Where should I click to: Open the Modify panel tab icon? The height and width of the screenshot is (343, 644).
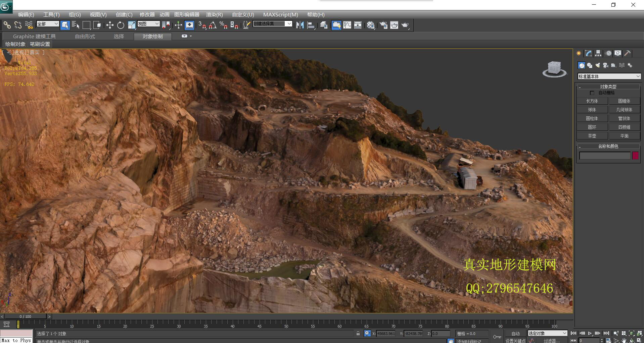point(588,53)
